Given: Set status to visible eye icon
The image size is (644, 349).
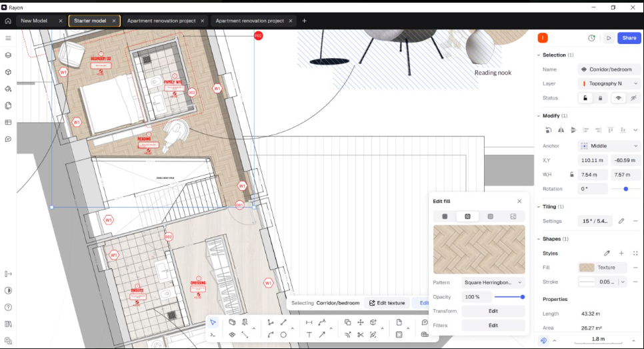Looking at the screenshot, I should tap(619, 98).
